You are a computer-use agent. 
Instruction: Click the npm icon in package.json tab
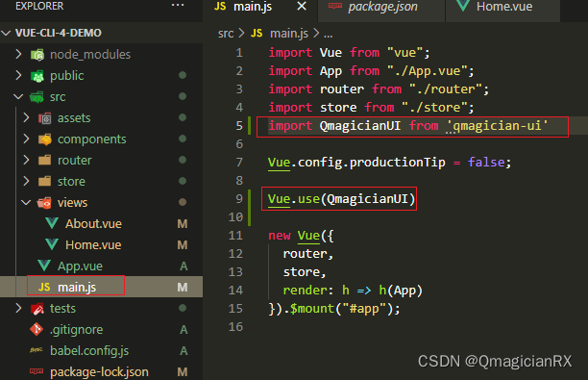point(335,6)
